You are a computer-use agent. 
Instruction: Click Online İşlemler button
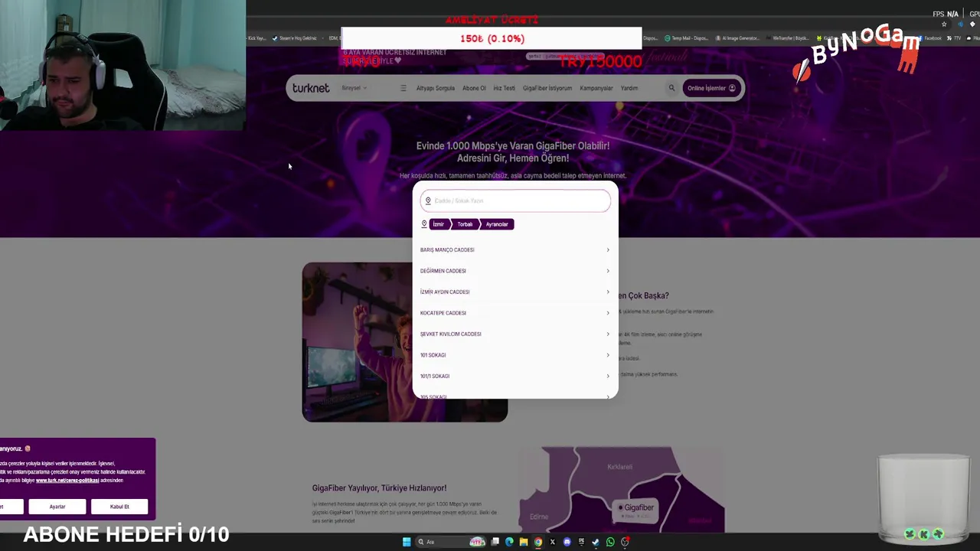711,88
